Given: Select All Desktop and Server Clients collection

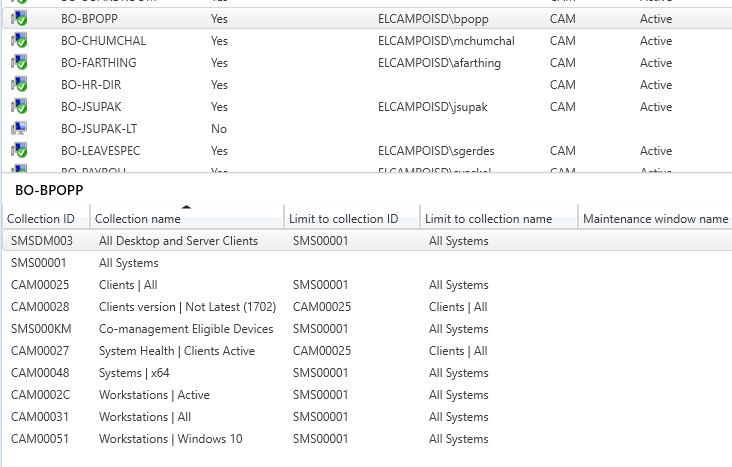Looking at the screenshot, I should coord(178,241).
